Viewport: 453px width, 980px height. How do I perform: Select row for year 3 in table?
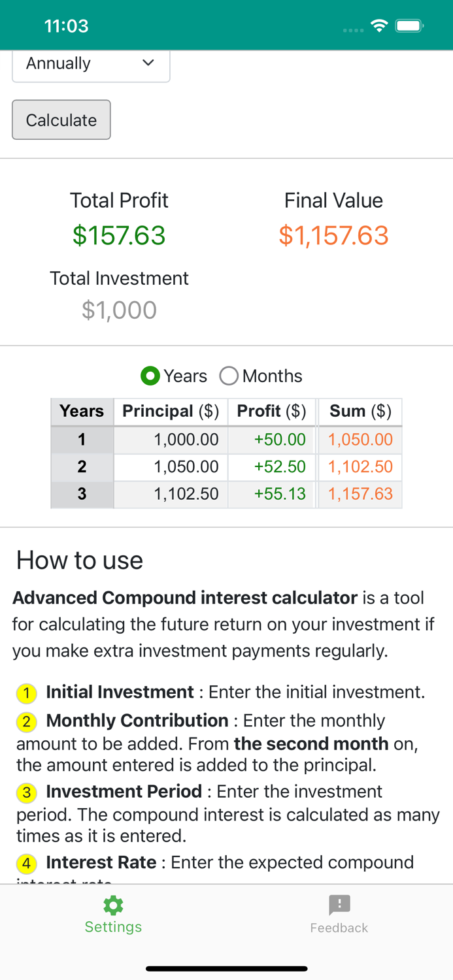pyautogui.click(x=226, y=494)
